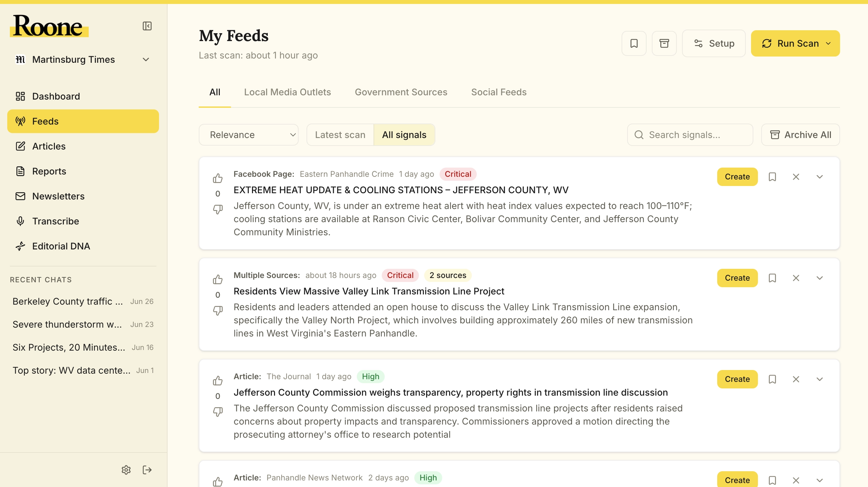Downvote the Valley Link Transmission signal
The image size is (868, 487).
tap(218, 311)
